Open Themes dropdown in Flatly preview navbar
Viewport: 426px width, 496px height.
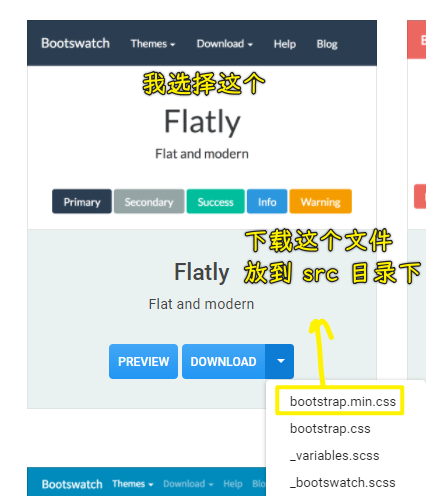coord(153,44)
